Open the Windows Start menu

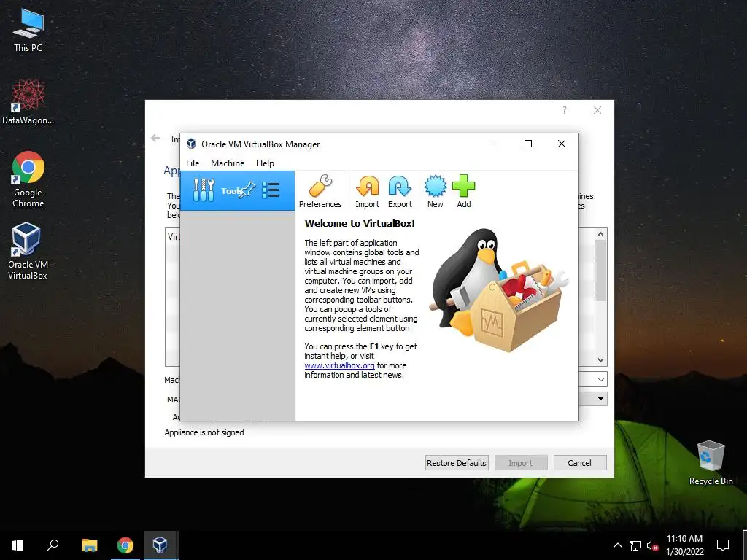tap(18, 545)
